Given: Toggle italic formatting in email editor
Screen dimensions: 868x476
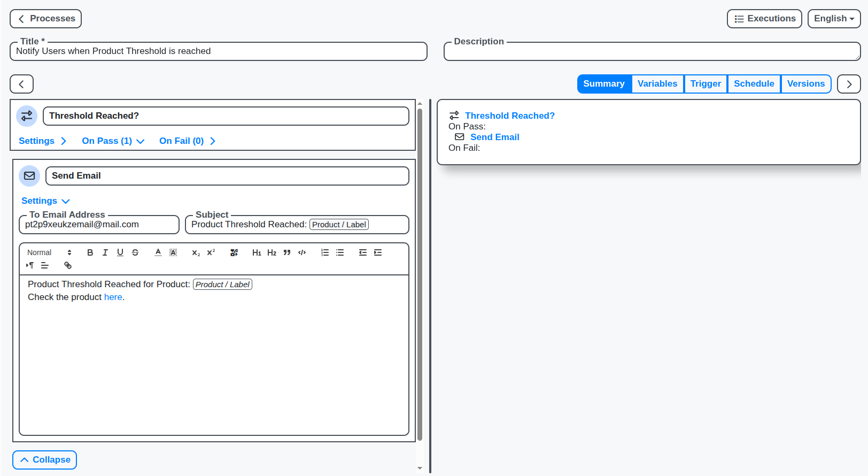Looking at the screenshot, I should click(x=105, y=252).
